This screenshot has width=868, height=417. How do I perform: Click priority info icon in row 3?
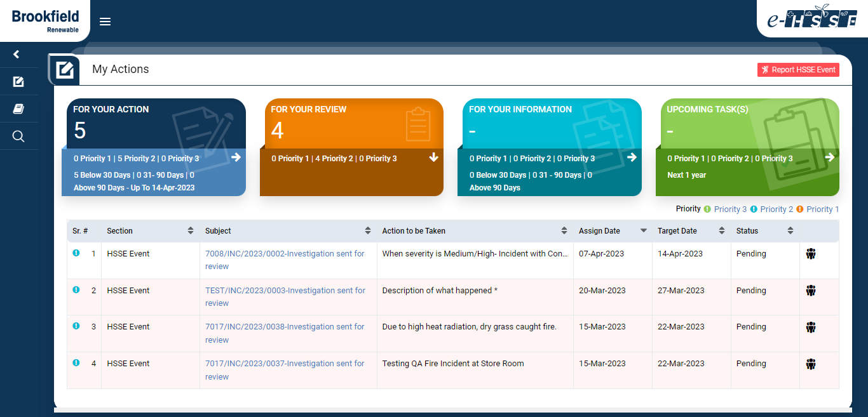tap(76, 326)
